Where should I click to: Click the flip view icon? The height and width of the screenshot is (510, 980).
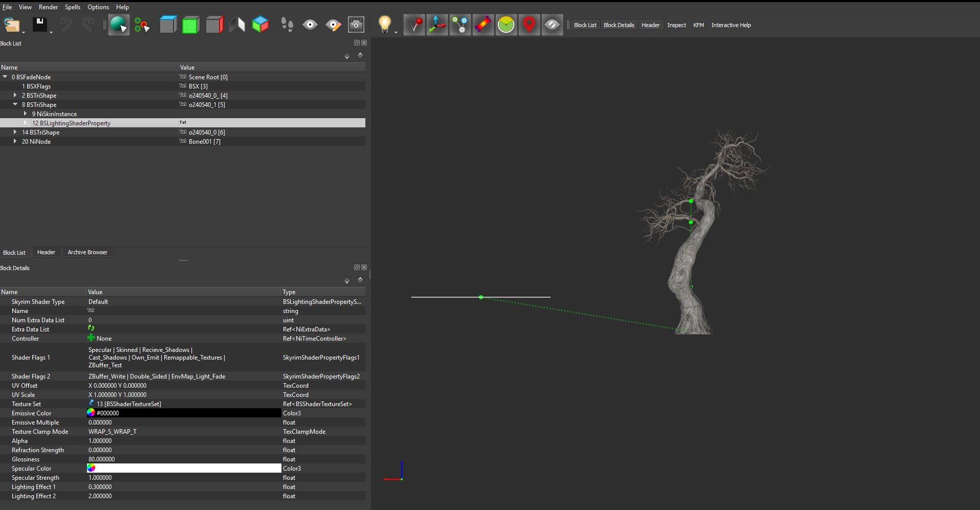click(237, 25)
